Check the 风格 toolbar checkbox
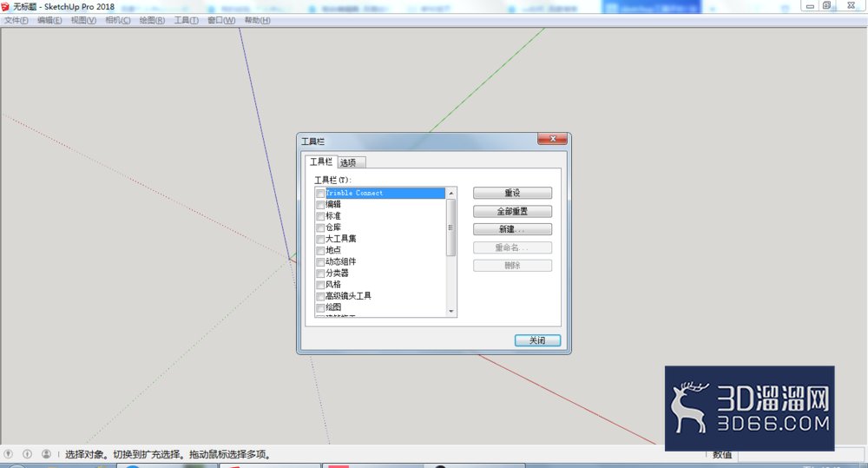Viewport: 868px width, 468px height. tap(320, 285)
